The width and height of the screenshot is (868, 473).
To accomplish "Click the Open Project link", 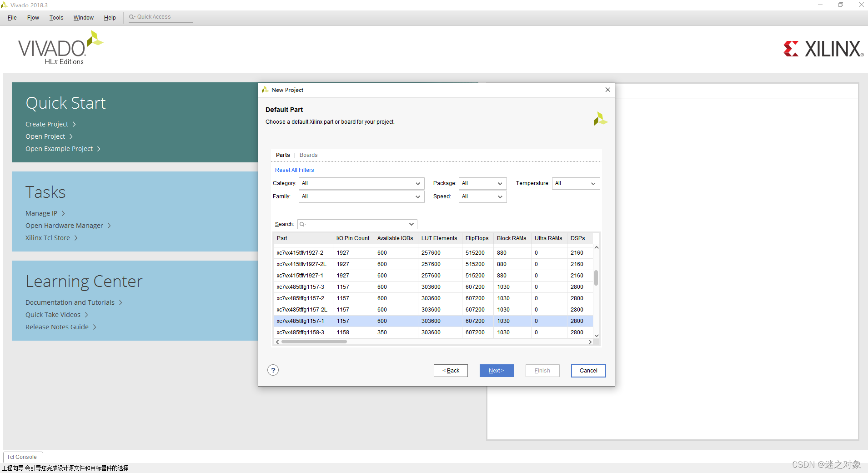I will coord(45,136).
